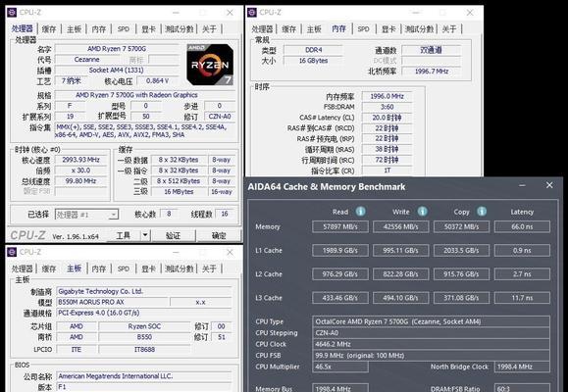This screenshot has width=568, height=392.
Task: Select SPD tab in memory window
Action: click(x=363, y=29)
